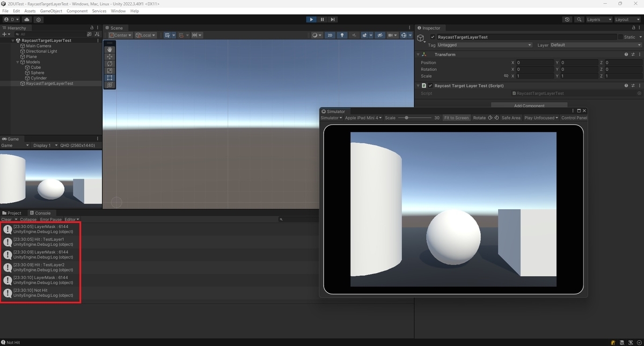Viewport: 644px width, 346px height.
Task: Toggle Safe Area in the Simulator
Action: (x=511, y=117)
